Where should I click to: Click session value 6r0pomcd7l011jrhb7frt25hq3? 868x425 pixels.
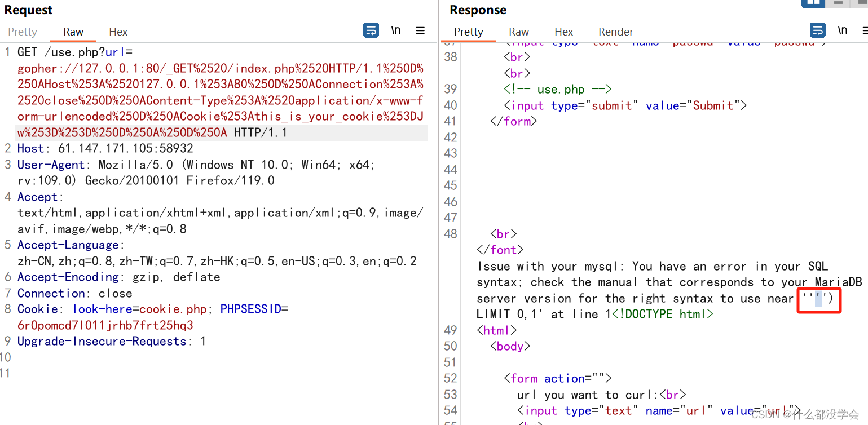click(105, 325)
